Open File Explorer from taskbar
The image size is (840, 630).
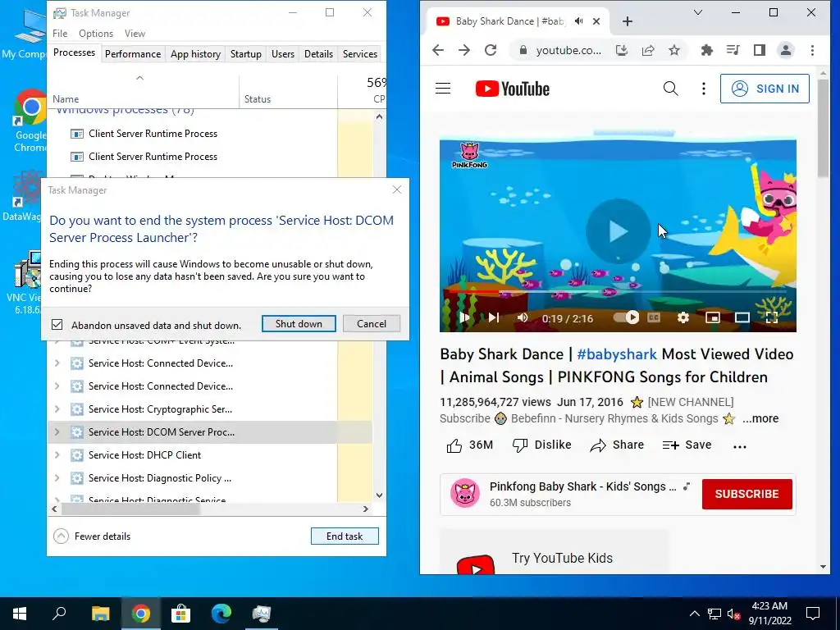100,614
